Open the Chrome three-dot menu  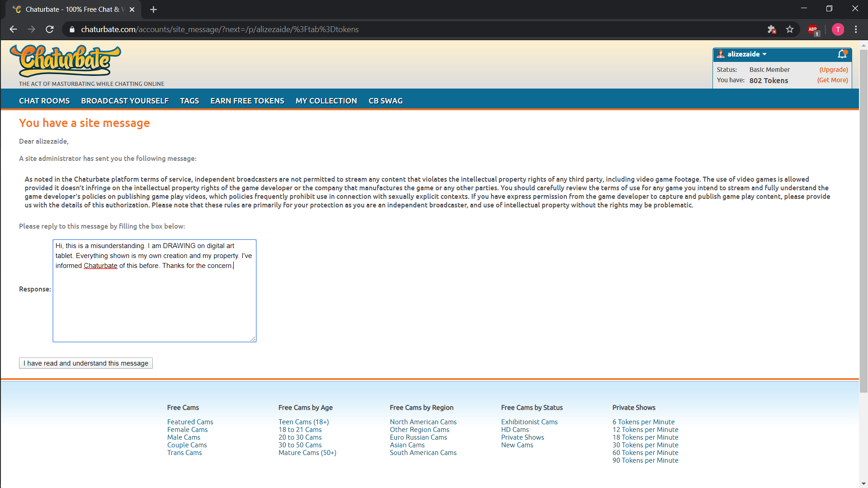click(x=856, y=29)
